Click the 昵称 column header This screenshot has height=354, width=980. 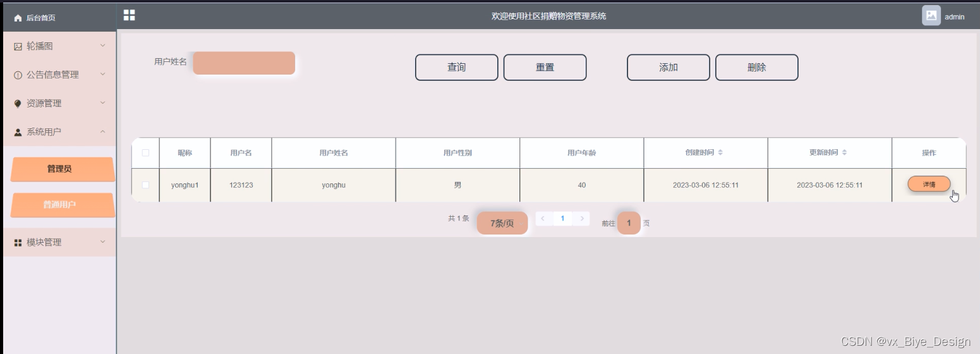coord(185,153)
